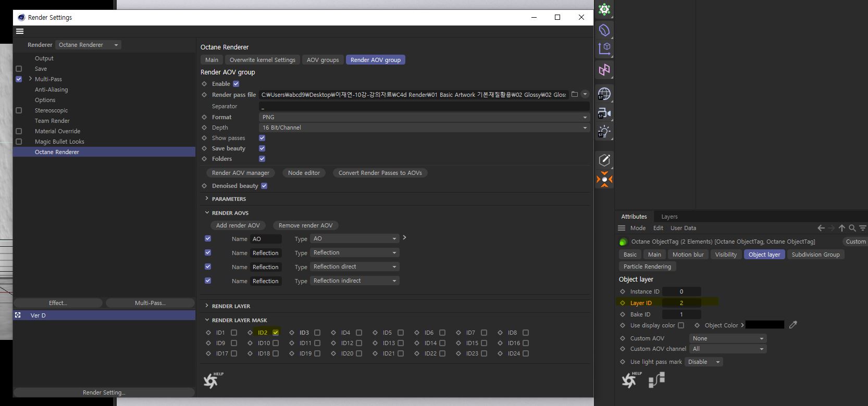Click the Layer ID value field
Viewport: 868px width, 406px height.
tap(681, 303)
